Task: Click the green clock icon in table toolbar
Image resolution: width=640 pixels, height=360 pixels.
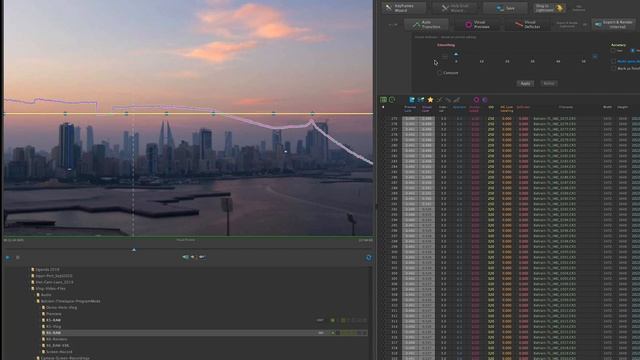Action: pos(392,100)
